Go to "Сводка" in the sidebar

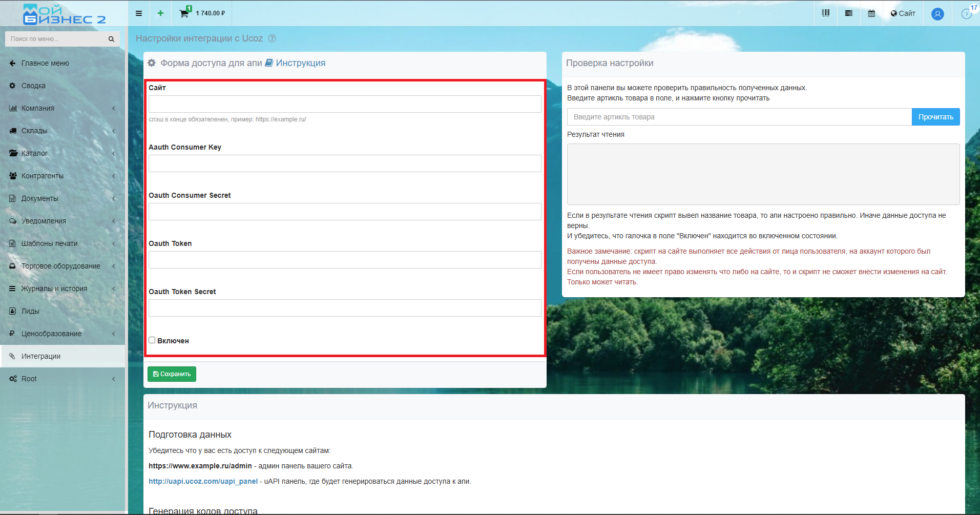[33, 86]
